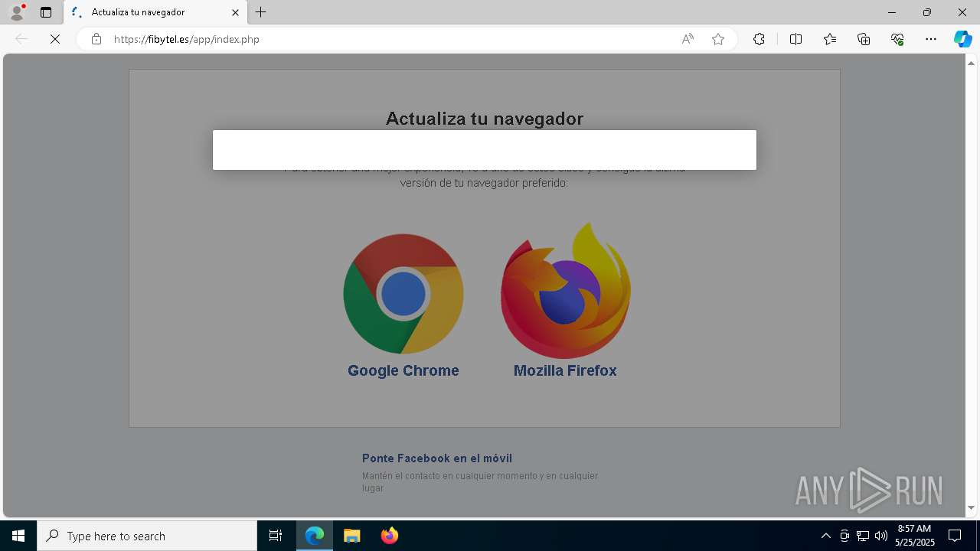Viewport: 980px width, 551px height.
Task: Close the 'Actualiza tu navegador' tab
Action: pyautogui.click(x=236, y=12)
